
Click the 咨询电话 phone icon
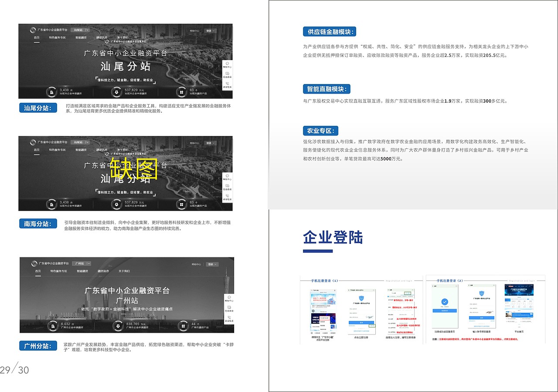227,84
